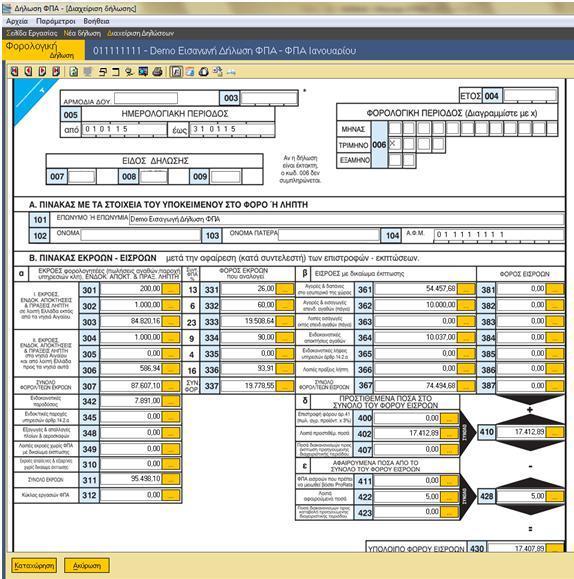Viewport: 574px width, 579px height.
Task: Check the first ΜΗΝΑΣ period box
Action: click(395, 129)
